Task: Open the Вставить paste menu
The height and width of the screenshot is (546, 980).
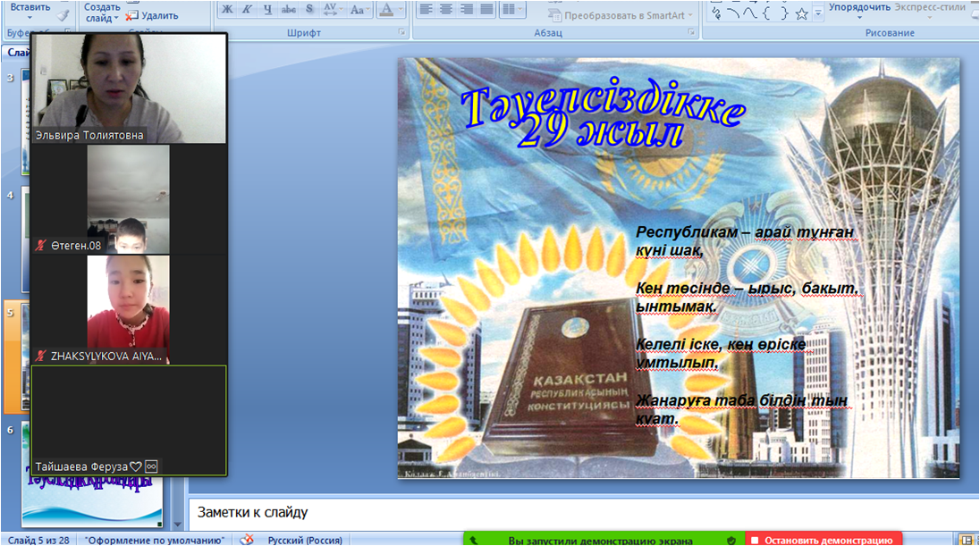Action: (30, 7)
